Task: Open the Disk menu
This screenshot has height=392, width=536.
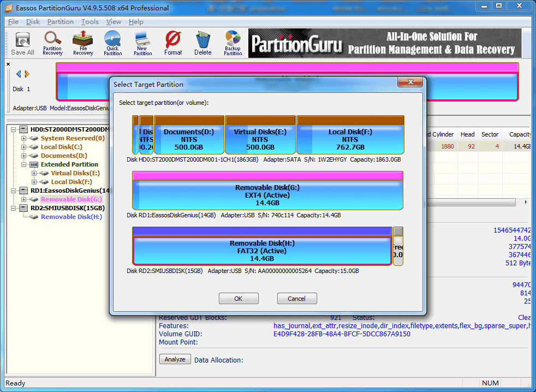Action: [x=33, y=21]
